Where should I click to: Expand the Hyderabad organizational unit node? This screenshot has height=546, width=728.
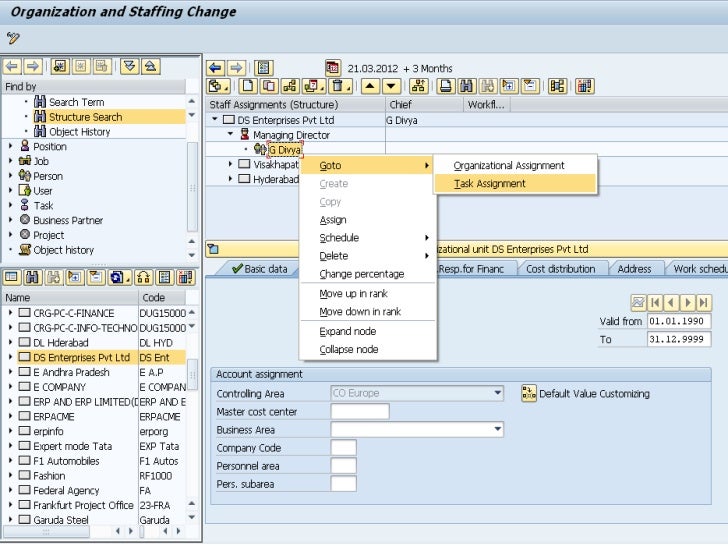pyautogui.click(x=231, y=179)
